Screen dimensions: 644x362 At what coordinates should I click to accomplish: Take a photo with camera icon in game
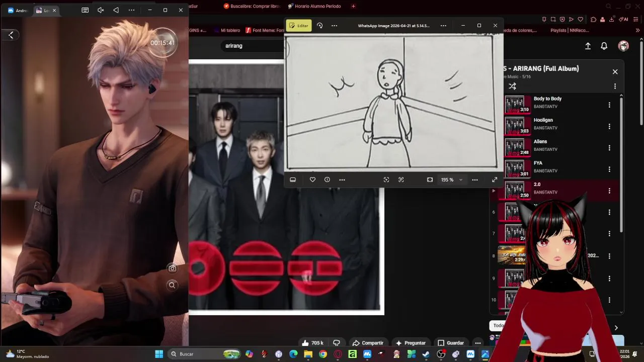172,268
